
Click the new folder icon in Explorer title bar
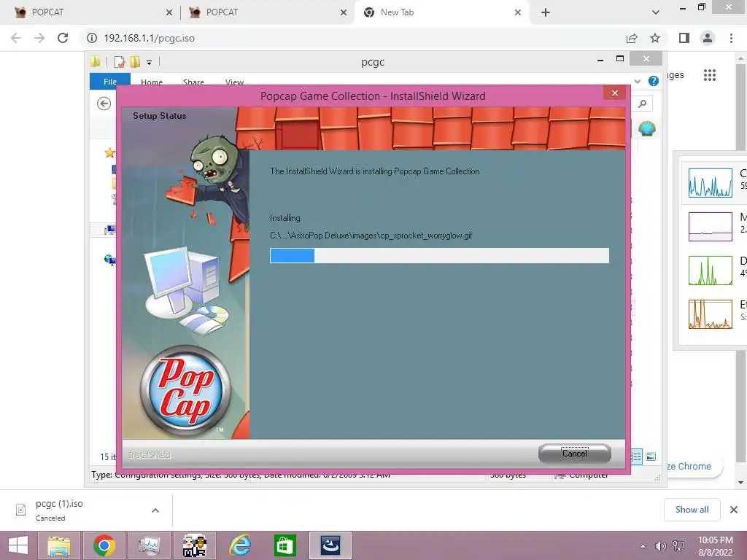point(135,62)
